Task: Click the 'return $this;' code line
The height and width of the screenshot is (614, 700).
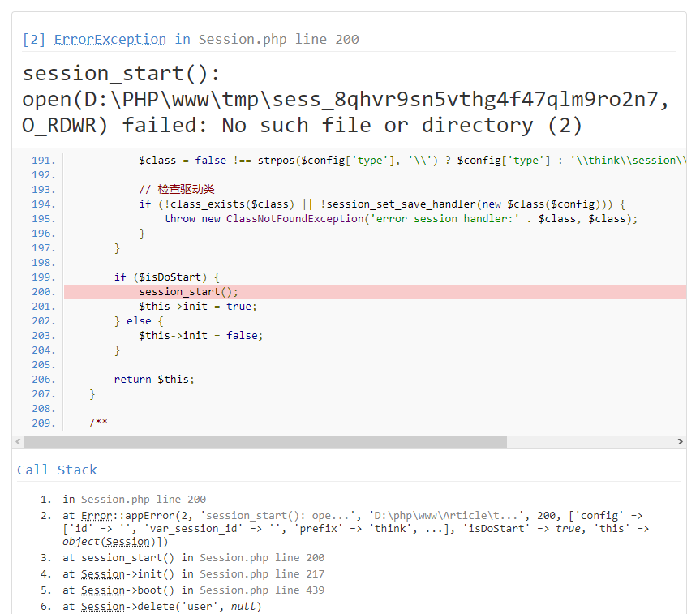Action: (x=154, y=380)
